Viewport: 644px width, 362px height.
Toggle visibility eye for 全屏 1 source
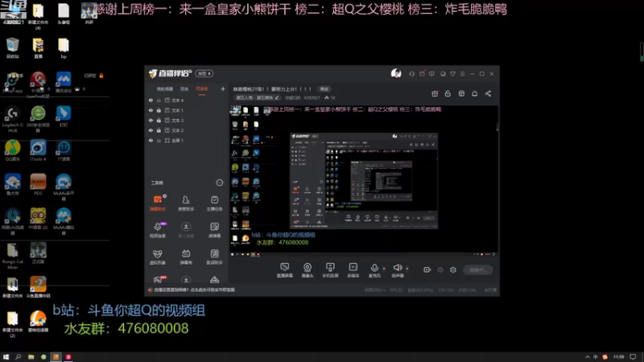(x=151, y=140)
